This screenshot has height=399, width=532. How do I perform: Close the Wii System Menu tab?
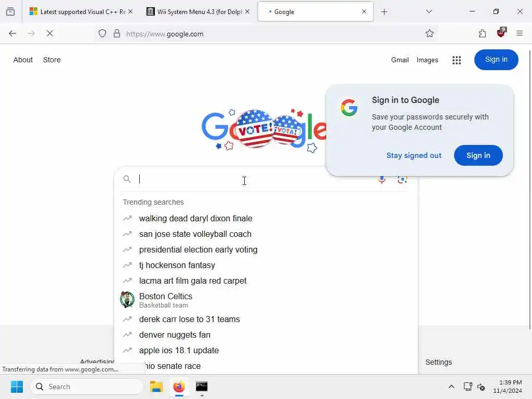pyautogui.click(x=247, y=11)
